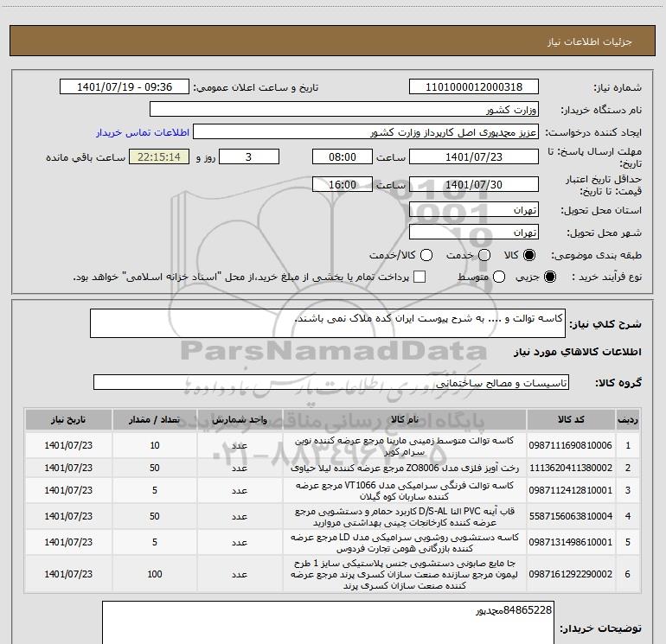Click item name قاب آینه PVC النا
666x644 pixels.
(405, 516)
